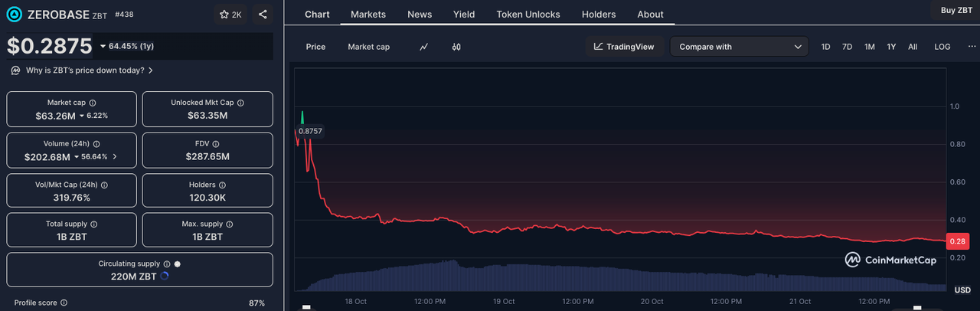This screenshot has height=311, width=980.
Task: Click the 87% profile score value
Action: [x=256, y=303]
